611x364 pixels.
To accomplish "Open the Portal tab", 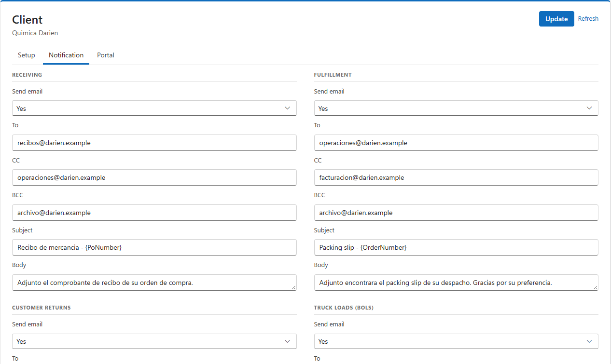I will pos(106,55).
